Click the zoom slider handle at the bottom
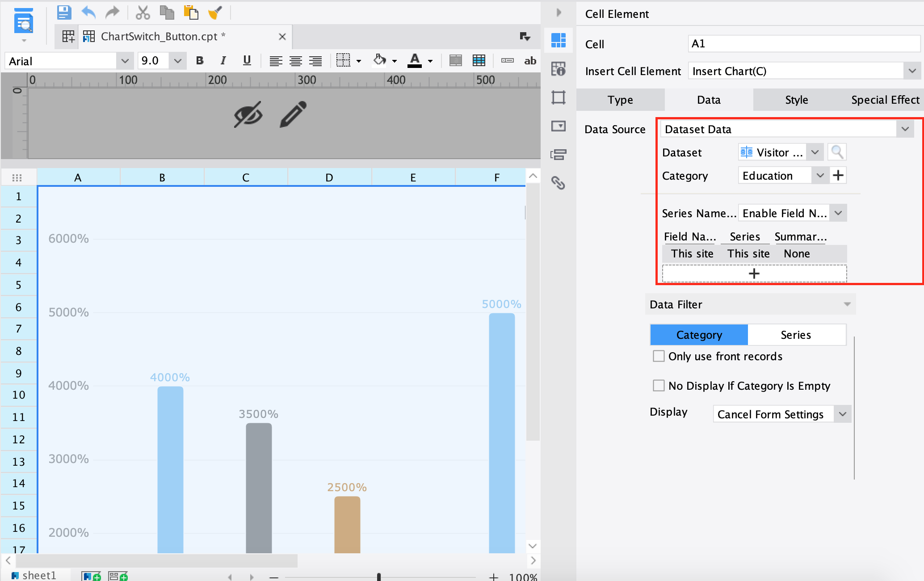The image size is (924, 581). tap(379, 577)
